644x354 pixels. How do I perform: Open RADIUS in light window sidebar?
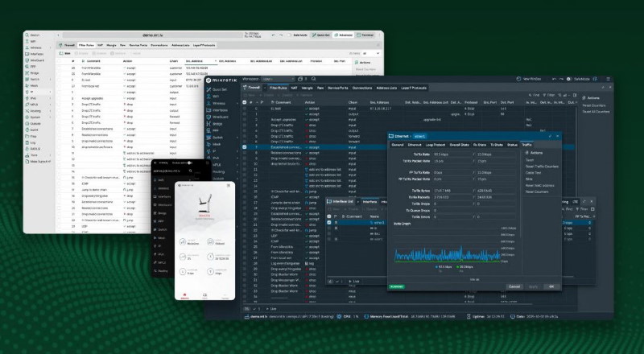pyautogui.click(x=32, y=149)
